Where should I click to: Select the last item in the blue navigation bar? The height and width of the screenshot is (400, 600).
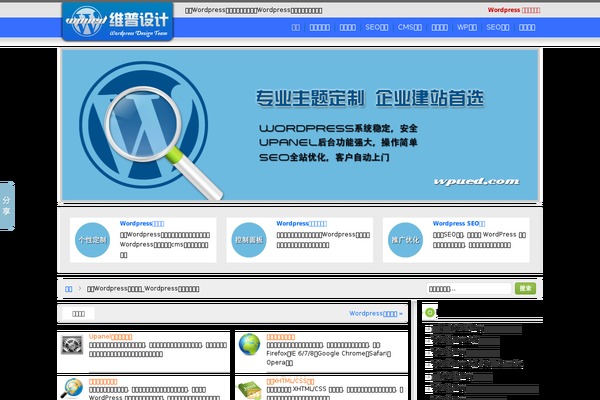point(527,27)
